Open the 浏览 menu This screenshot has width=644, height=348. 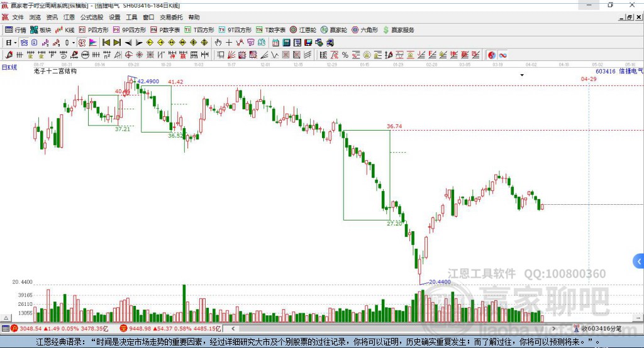tap(35, 17)
